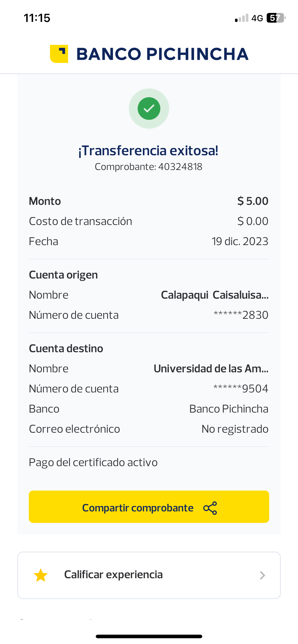This screenshot has width=298, height=644.
Task: Tap the home indicator bar at the bottom
Action: pos(149,636)
